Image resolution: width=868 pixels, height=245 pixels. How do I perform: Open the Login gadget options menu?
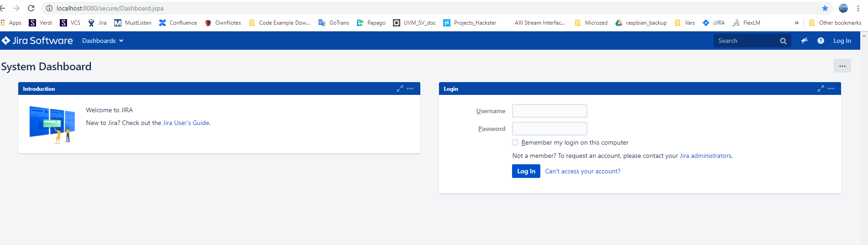831,89
